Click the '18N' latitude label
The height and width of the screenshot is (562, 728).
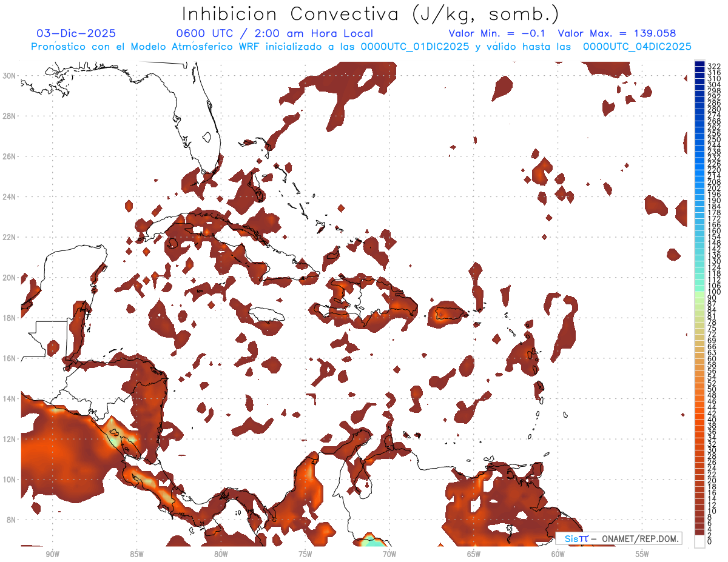click(x=9, y=318)
